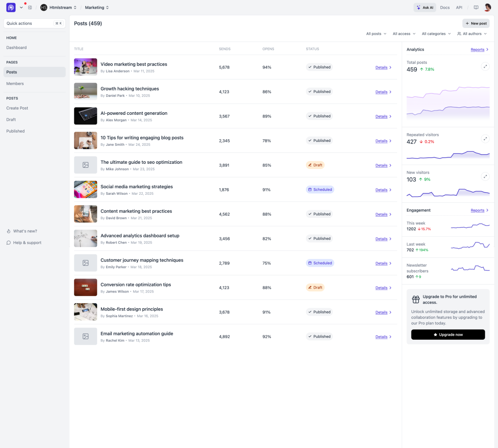Viewport: 498px width, 448px height.
Task: Click Draft badge on Conversion rate post
Action: tap(315, 287)
